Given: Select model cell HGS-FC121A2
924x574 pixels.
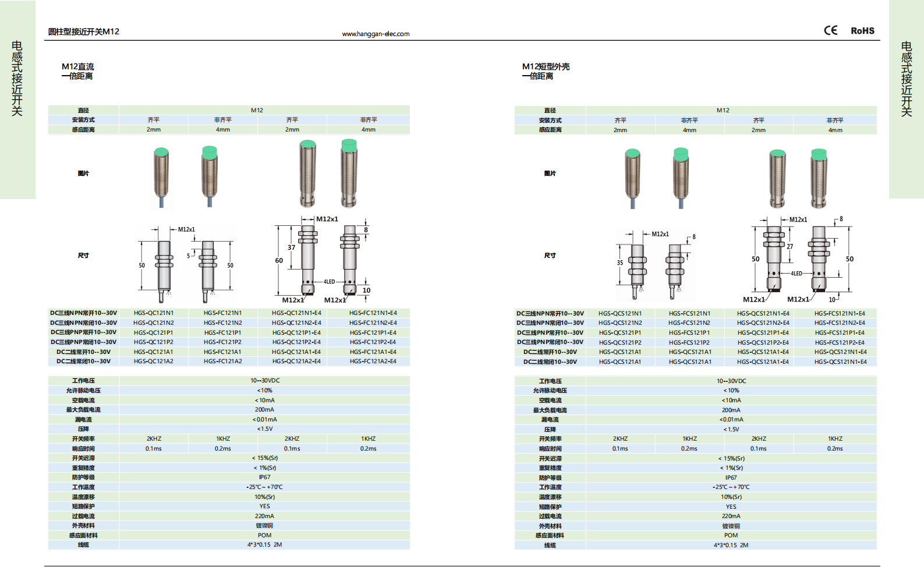Looking at the screenshot, I should pos(223,362).
